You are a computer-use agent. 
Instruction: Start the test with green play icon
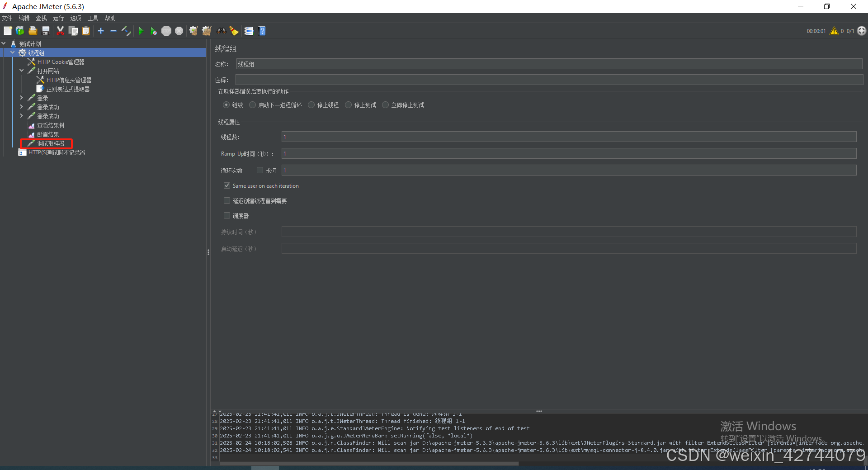[141, 31]
